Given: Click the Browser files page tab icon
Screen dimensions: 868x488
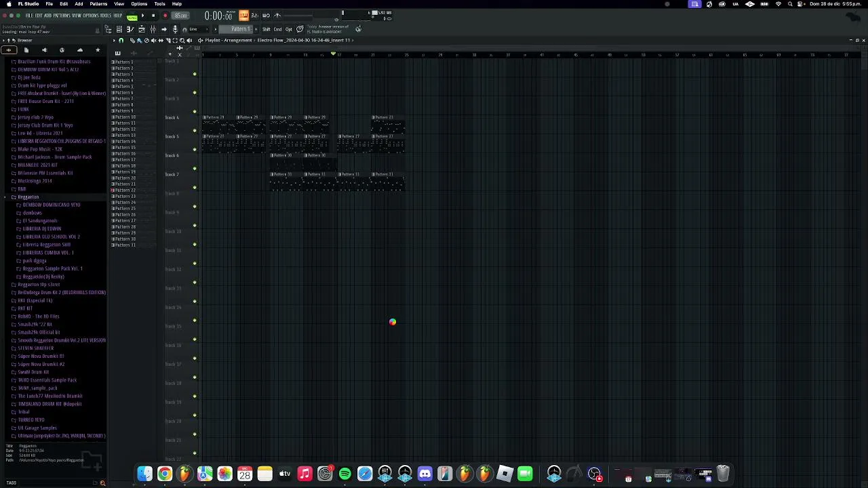Looking at the screenshot, I should (x=26, y=50).
